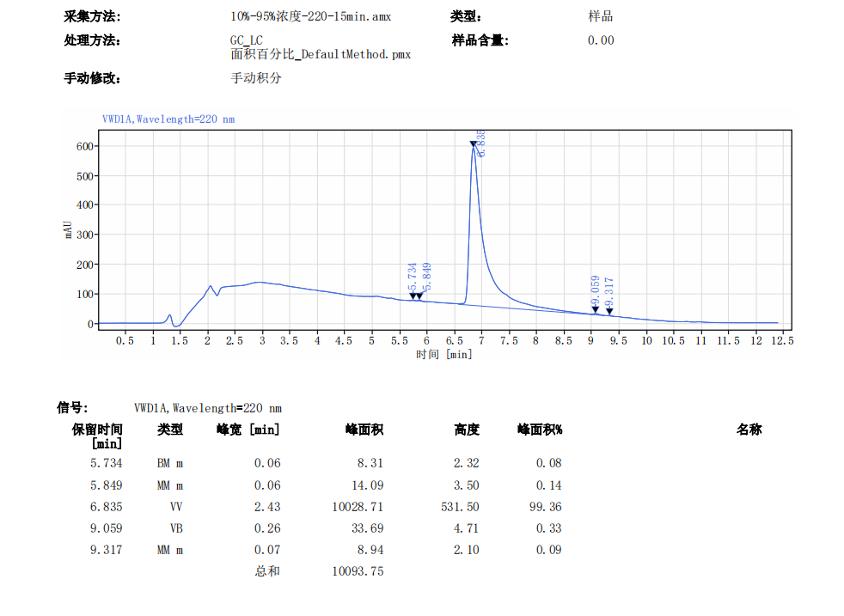Viewport: 844px width, 616px height.
Task: Click the mAU y-axis label
Action: (68, 229)
